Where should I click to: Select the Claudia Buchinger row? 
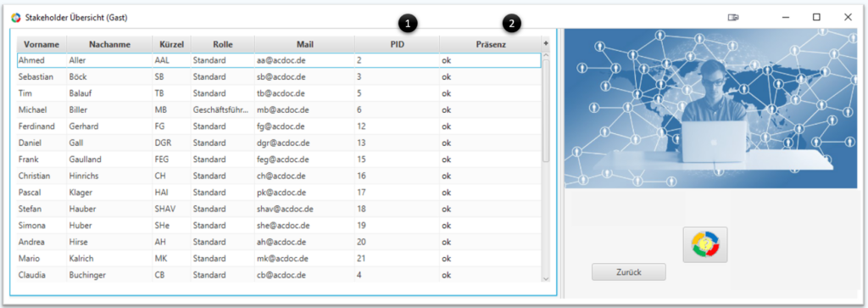pyautogui.click(x=279, y=275)
